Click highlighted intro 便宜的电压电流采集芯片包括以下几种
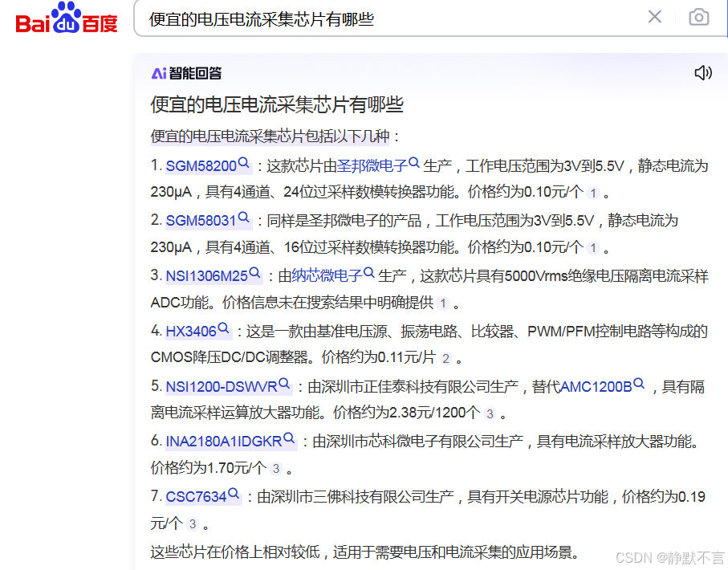Image resolution: width=728 pixels, height=570 pixels. tap(270, 136)
